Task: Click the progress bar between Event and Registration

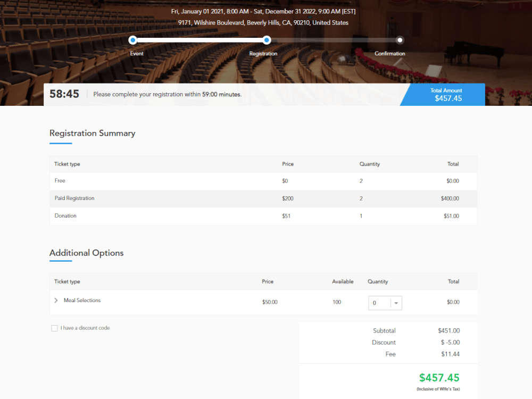Action: pos(200,40)
